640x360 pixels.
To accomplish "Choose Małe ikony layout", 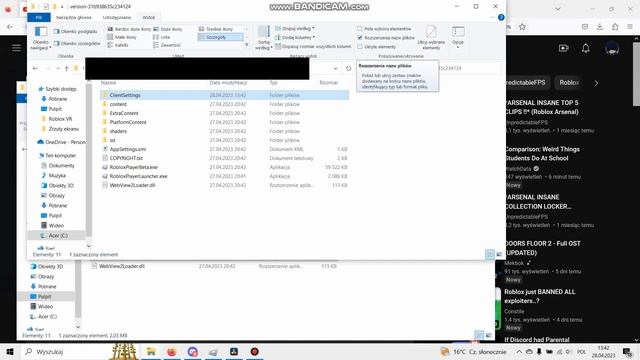I will (122, 37).
